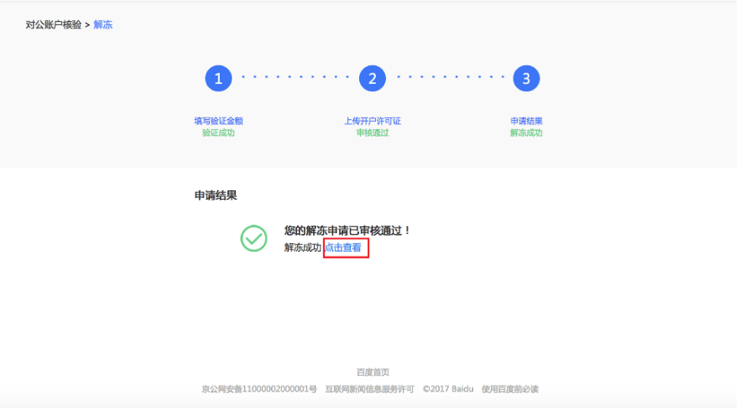
Task: Open the 使用百度前必读 footer link
Action: coord(510,389)
